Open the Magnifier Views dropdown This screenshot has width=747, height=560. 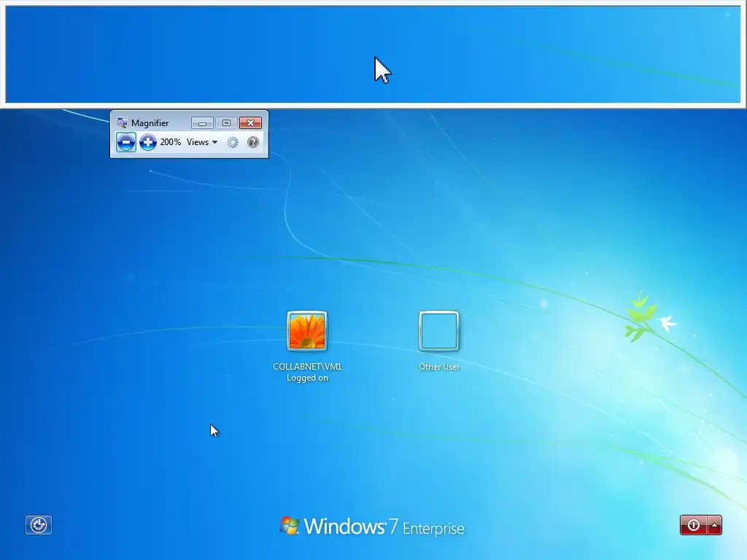click(202, 142)
